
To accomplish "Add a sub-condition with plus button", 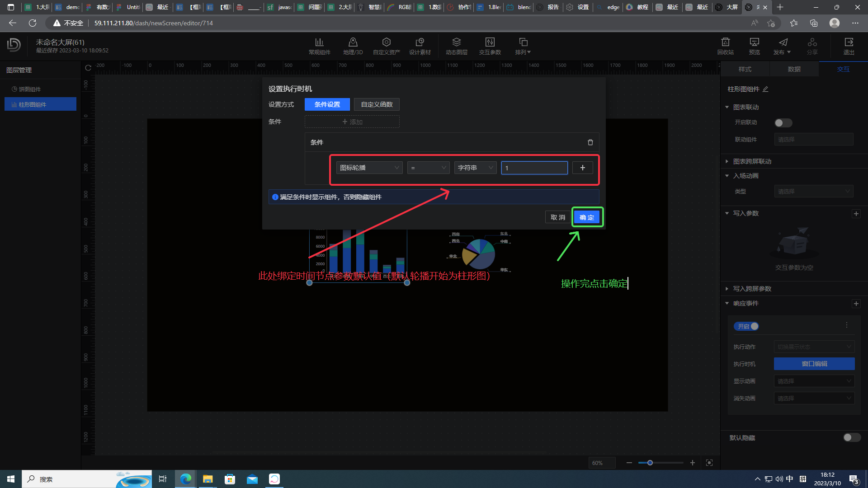I will [582, 168].
